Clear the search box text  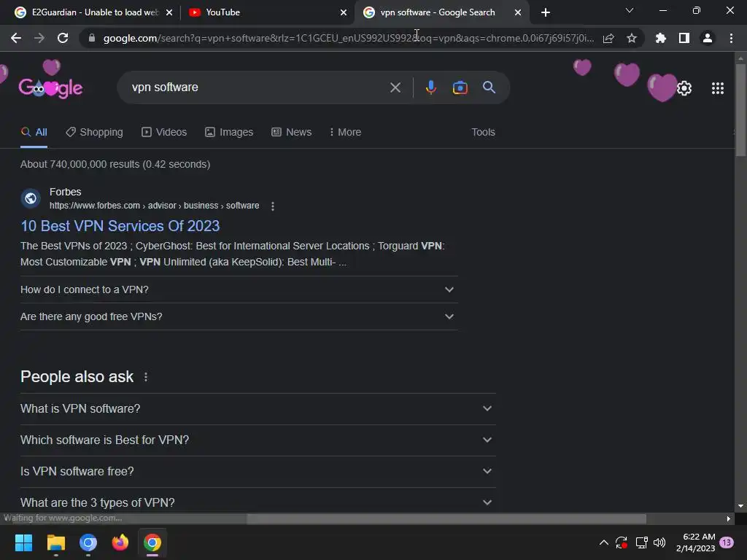(x=395, y=87)
